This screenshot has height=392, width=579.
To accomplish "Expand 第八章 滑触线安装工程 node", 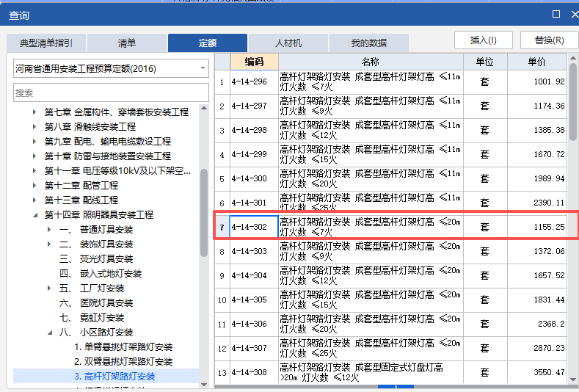I will pos(34,126).
